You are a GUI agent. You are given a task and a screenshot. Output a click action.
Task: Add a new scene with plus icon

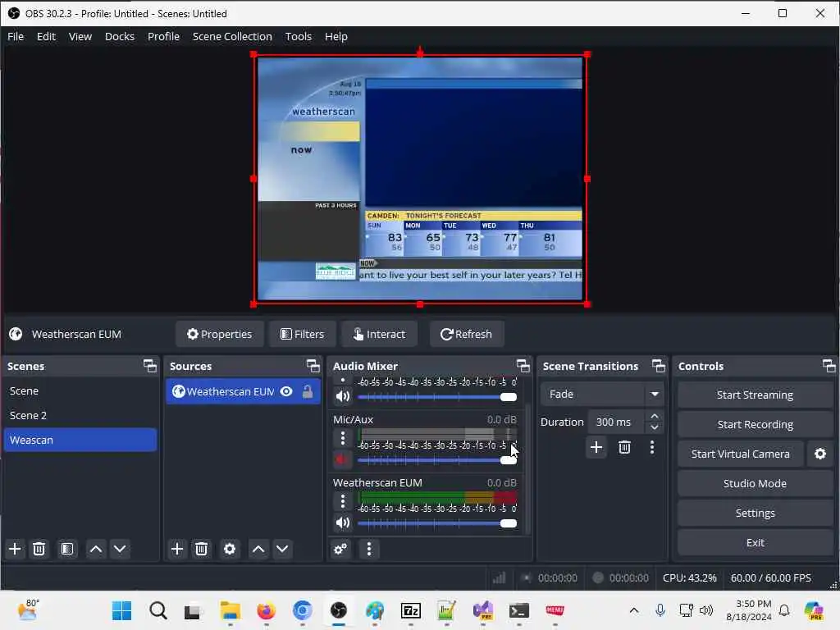click(x=15, y=549)
